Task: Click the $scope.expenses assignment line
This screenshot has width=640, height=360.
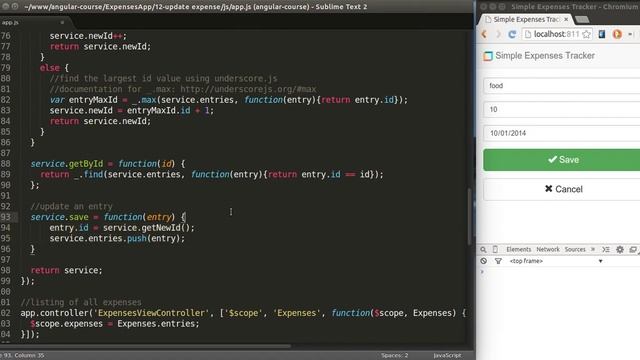Action: (x=115, y=324)
